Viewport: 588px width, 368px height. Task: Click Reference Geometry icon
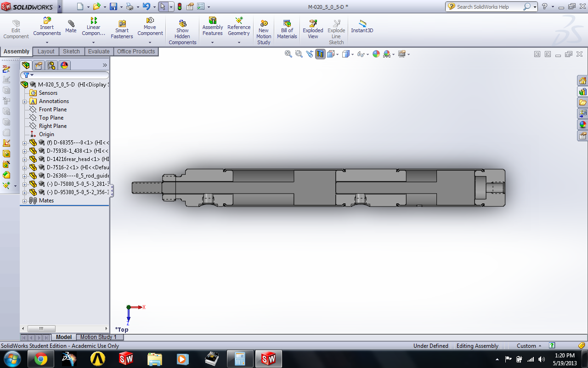tap(239, 27)
